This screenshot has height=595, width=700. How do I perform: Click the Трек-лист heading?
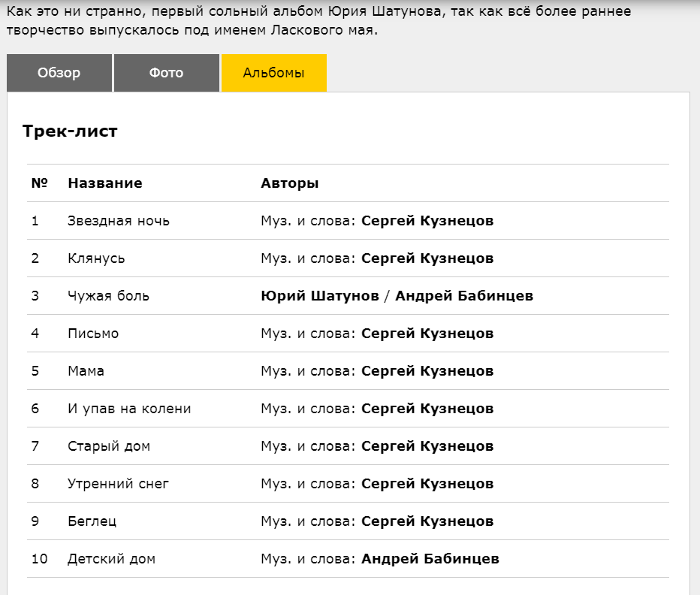pyautogui.click(x=70, y=131)
